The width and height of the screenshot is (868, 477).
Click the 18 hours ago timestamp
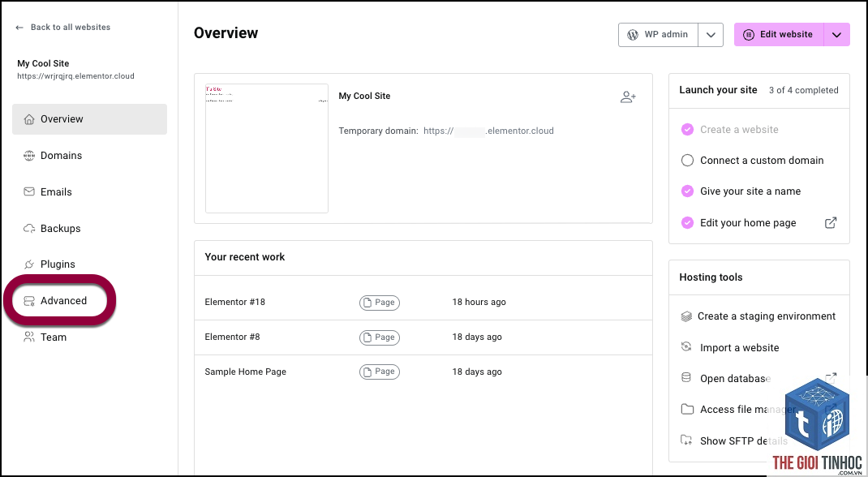click(x=479, y=302)
